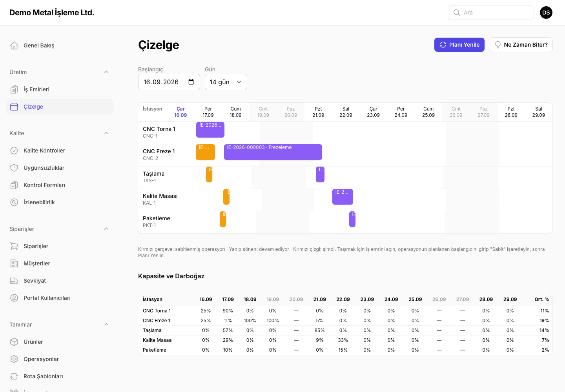This screenshot has width=565, height=392.
Task: Click the Portal Kullanıcıları user icon
Action: 14,298
